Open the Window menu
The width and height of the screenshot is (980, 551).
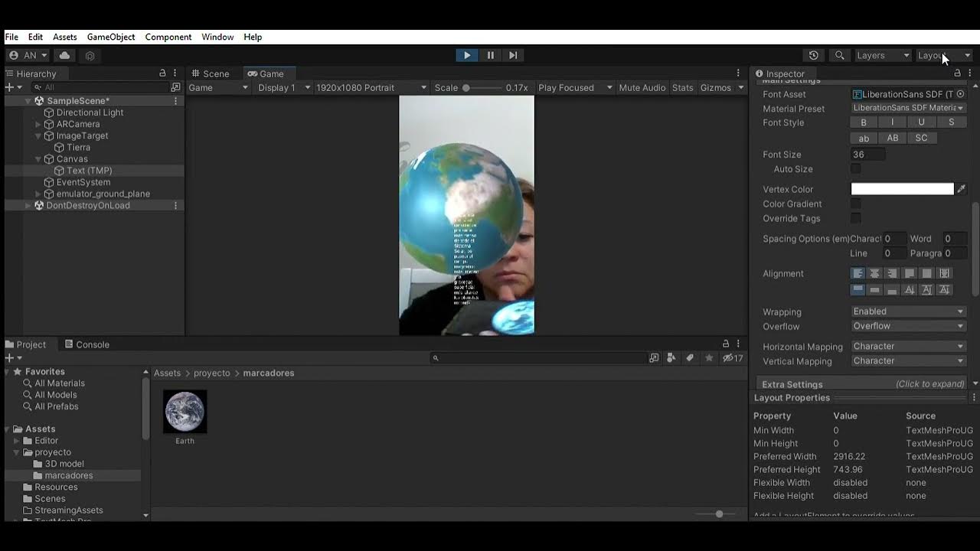tap(217, 37)
